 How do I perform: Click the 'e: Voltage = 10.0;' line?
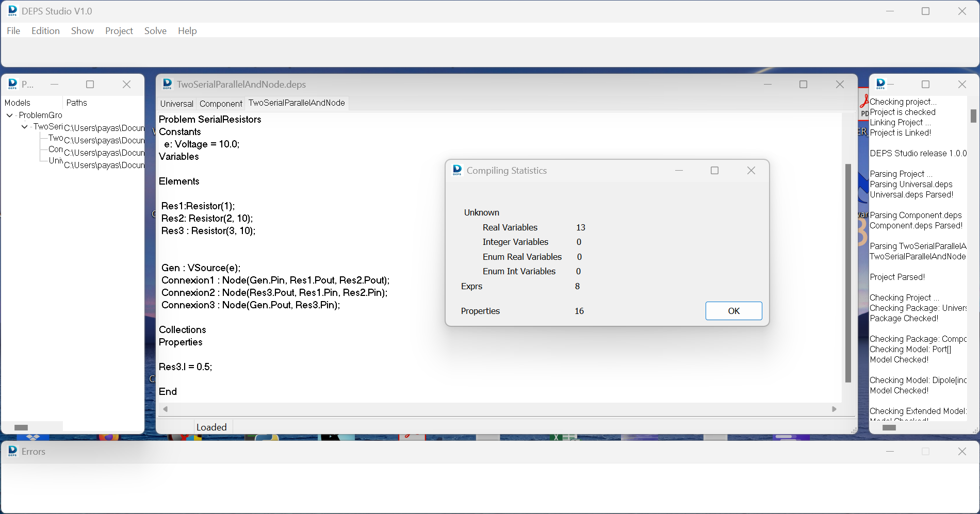(x=202, y=144)
